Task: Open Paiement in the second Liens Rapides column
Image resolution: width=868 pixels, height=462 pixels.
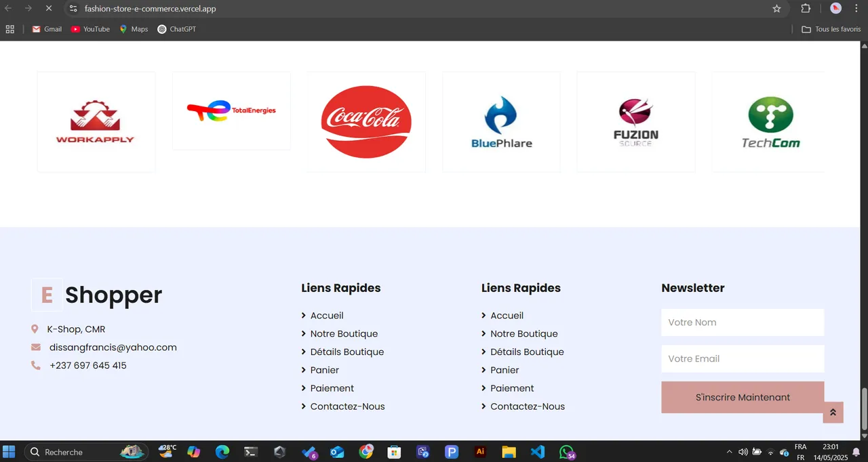Action: [x=512, y=389]
